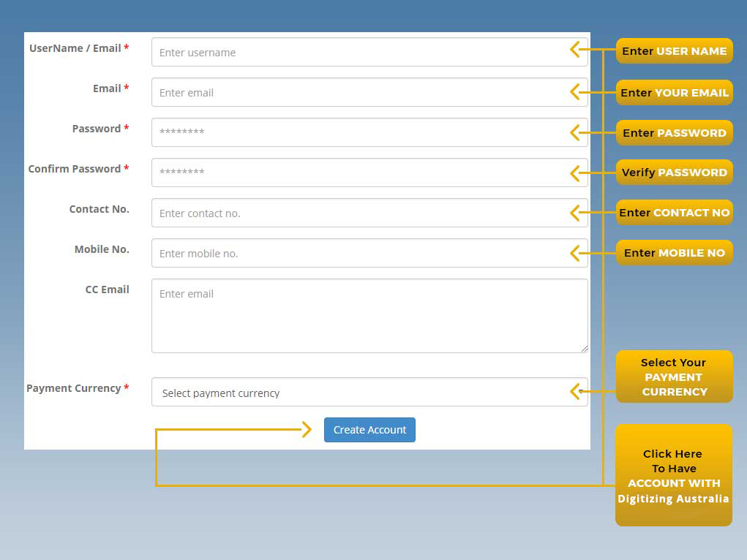Click the UserName / Email input field
This screenshot has width=747, height=560.
[x=359, y=53]
